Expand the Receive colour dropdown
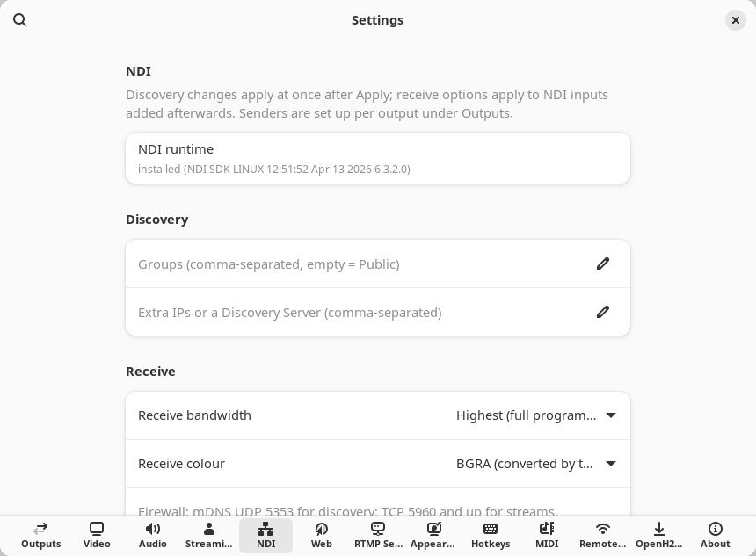This screenshot has height=556, width=756. point(535,464)
